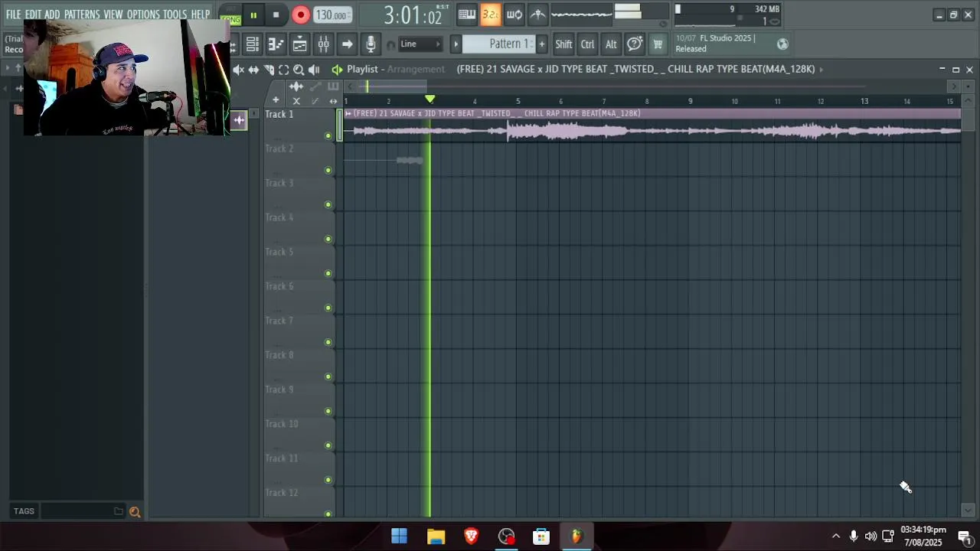Open the channel rack view icon
980x551 pixels.
tap(299, 44)
